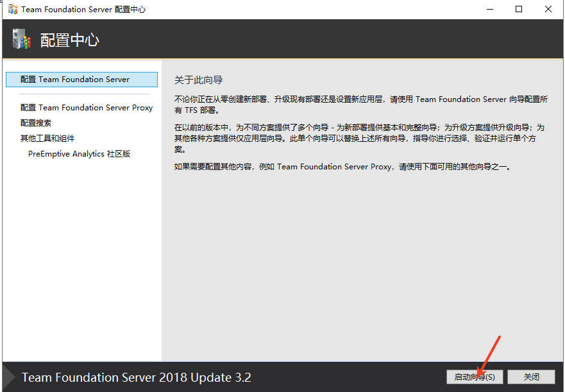The width and height of the screenshot is (565, 392).
Task: Click the paragraph starting 不论你正在从零创建新部署
Action: tap(361, 105)
